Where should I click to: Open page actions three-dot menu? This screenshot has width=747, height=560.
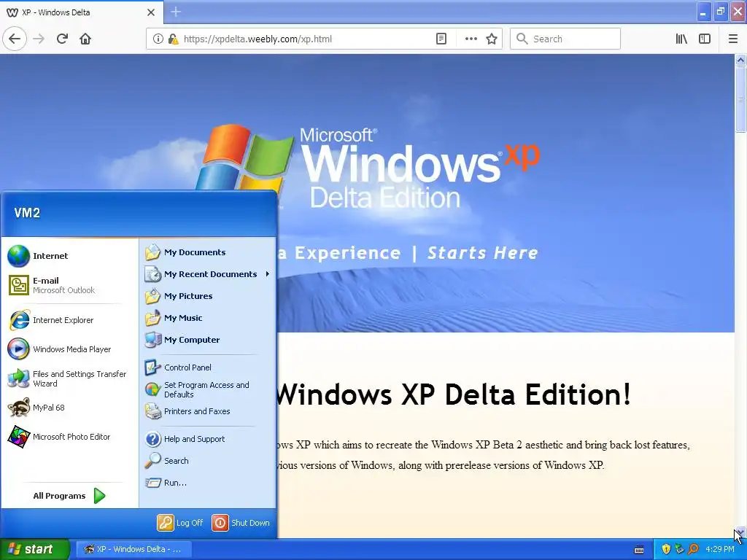click(x=471, y=39)
